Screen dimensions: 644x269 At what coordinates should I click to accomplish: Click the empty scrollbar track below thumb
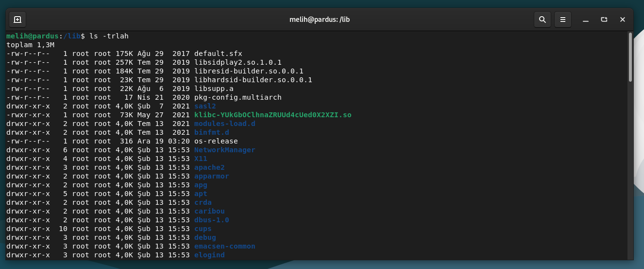click(630, 170)
